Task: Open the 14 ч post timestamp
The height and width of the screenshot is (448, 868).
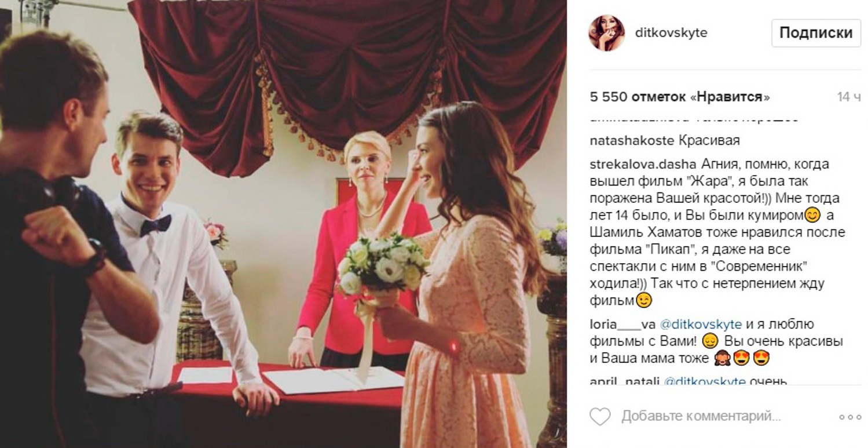Action: (x=849, y=97)
